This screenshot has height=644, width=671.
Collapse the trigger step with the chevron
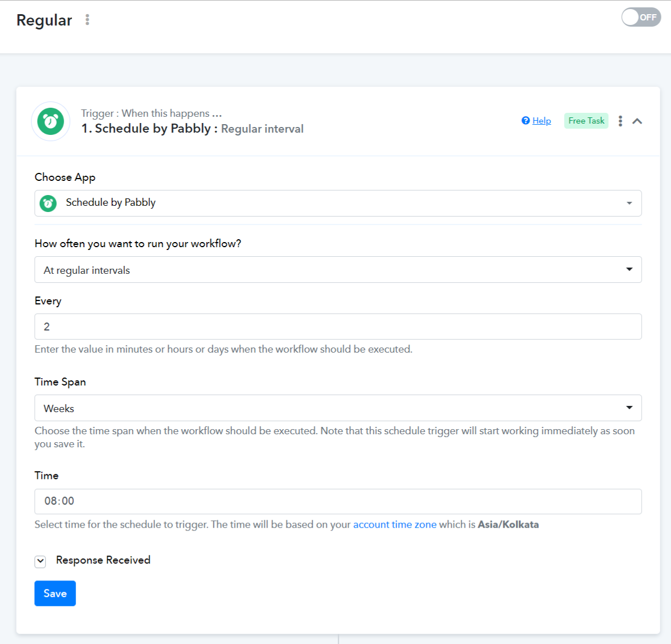637,121
